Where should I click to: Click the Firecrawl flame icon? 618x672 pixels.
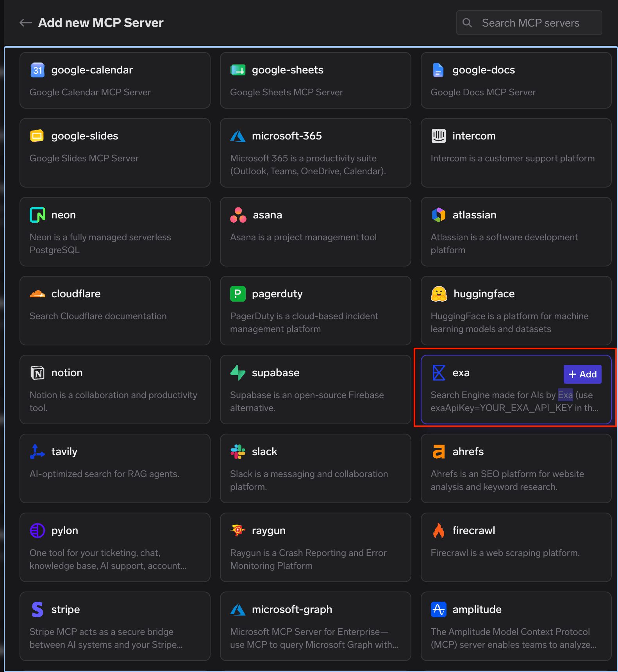point(439,531)
